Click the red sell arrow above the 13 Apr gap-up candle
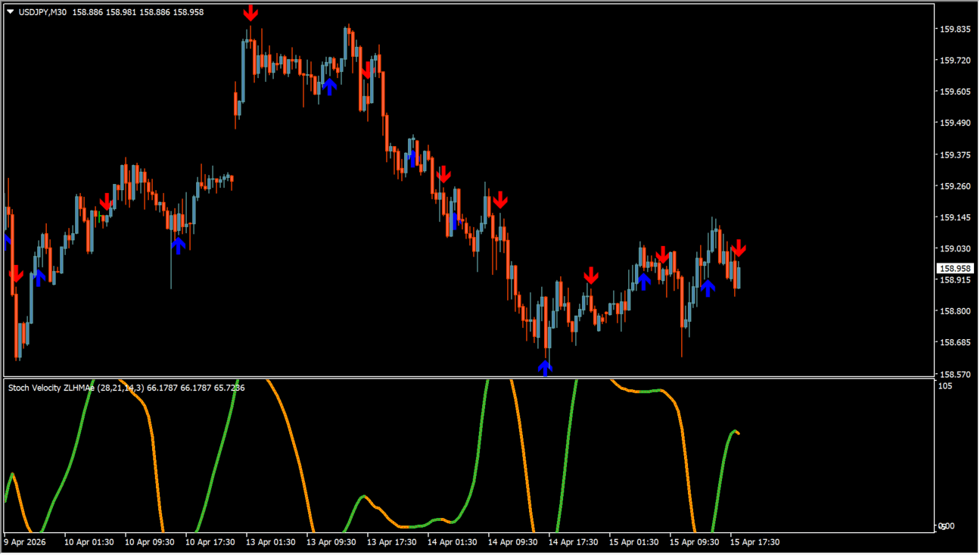 tap(250, 13)
